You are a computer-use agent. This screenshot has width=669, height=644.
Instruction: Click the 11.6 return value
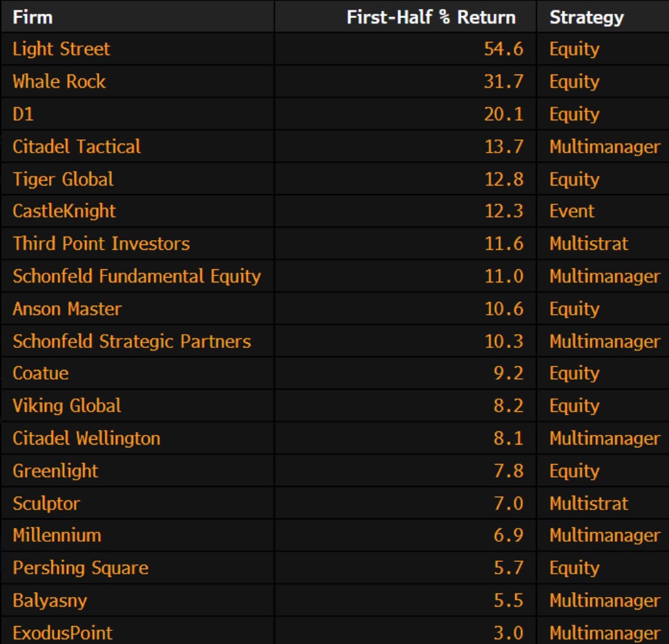504,244
